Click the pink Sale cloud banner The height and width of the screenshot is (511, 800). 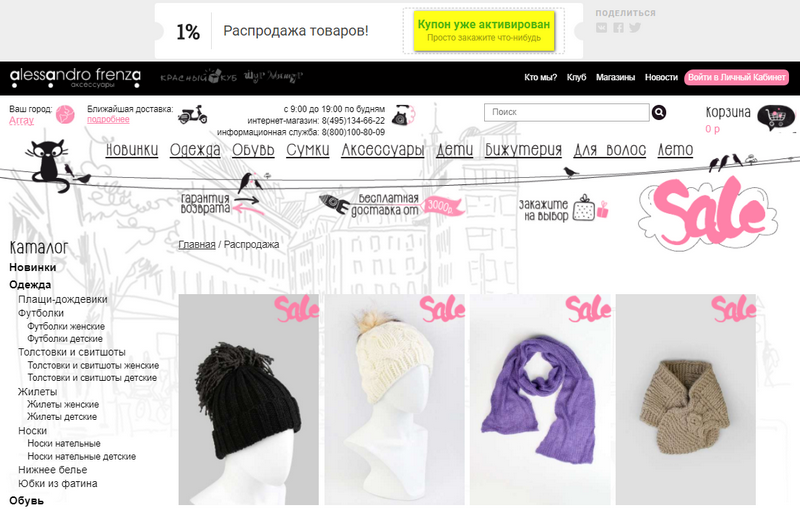[x=708, y=212]
